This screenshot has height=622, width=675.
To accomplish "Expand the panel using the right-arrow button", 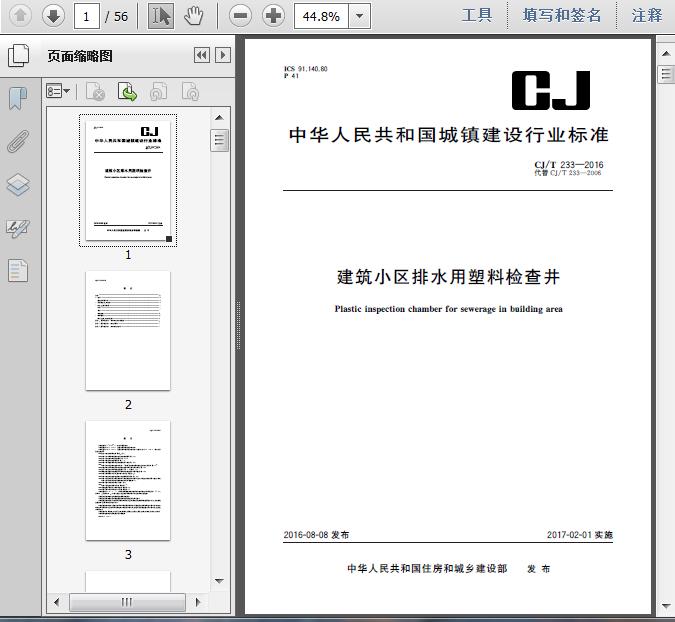I will pos(223,56).
